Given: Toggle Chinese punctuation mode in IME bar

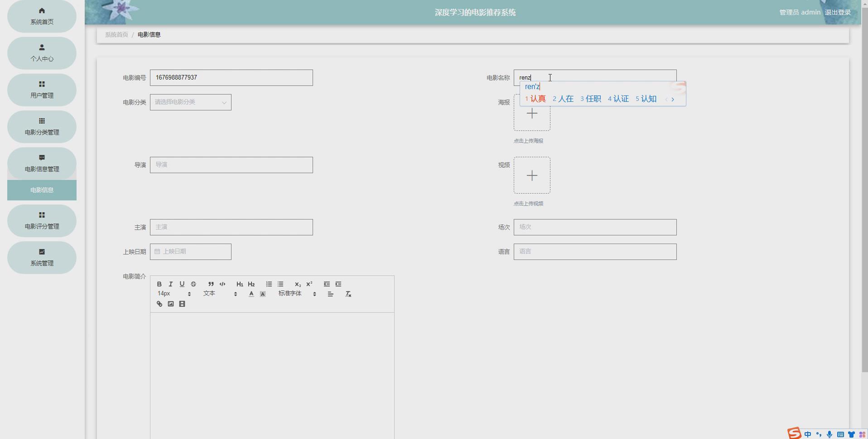Looking at the screenshot, I should point(819,434).
